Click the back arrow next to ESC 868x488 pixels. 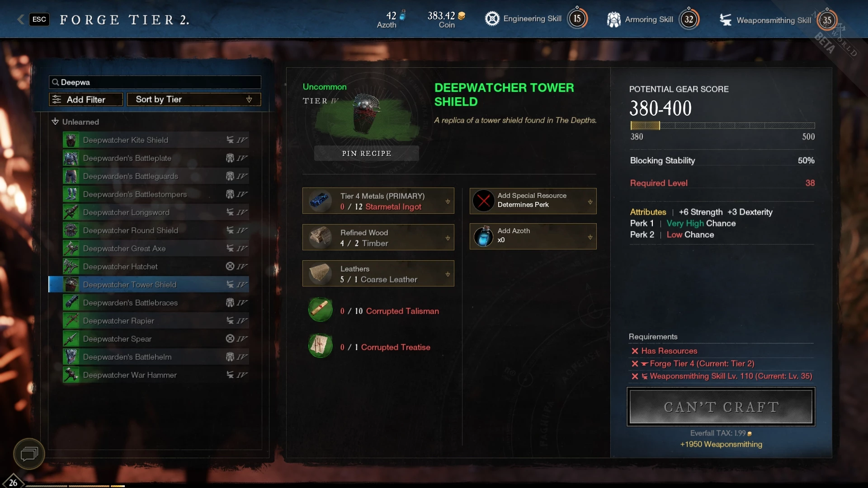coord(20,19)
